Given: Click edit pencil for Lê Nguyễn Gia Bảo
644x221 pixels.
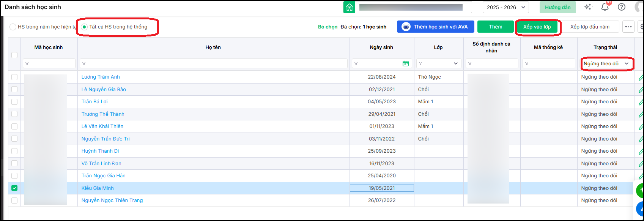Looking at the screenshot, I should [x=641, y=90].
